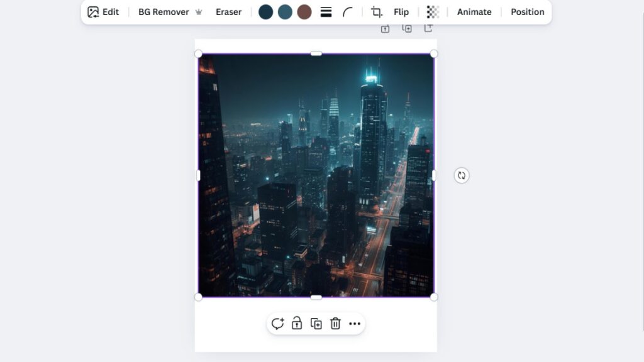The image size is (644, 362).
Task: Open the corner rounding option
Action: point(348,12)
